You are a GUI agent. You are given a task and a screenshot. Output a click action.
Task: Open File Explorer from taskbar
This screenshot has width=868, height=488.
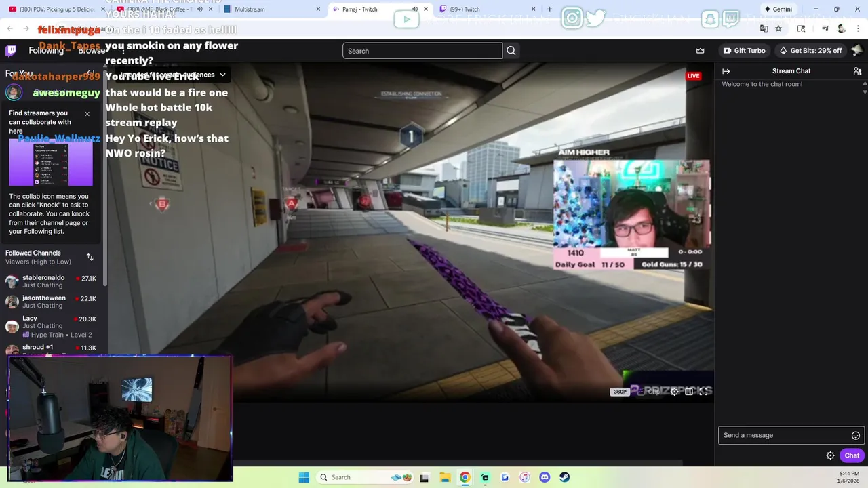coord(444,477)
